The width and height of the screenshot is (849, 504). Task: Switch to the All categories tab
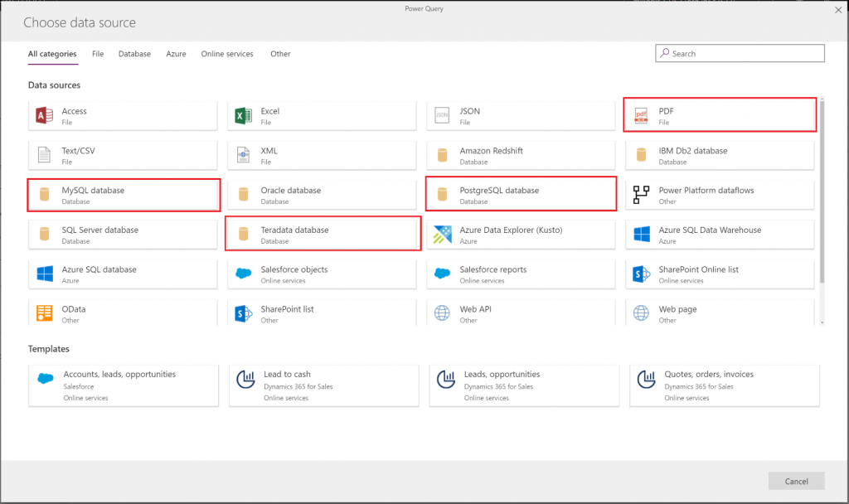(x=52, y=54)
